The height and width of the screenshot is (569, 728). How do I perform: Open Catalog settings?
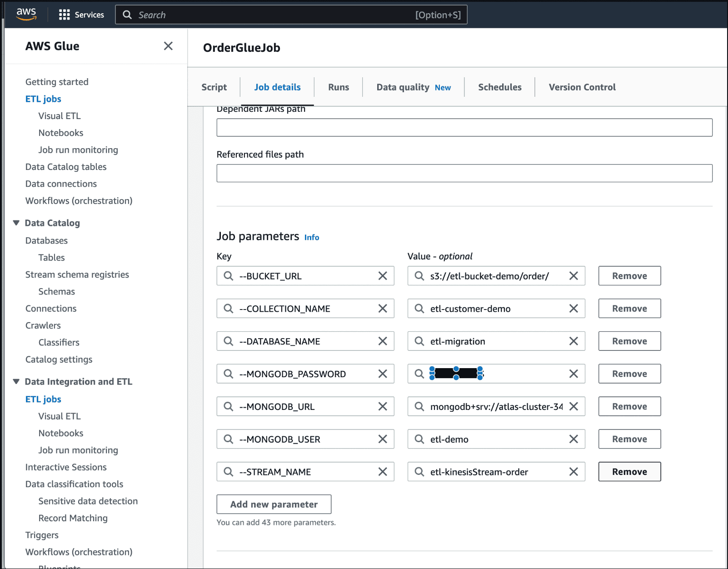click(59, 359)
